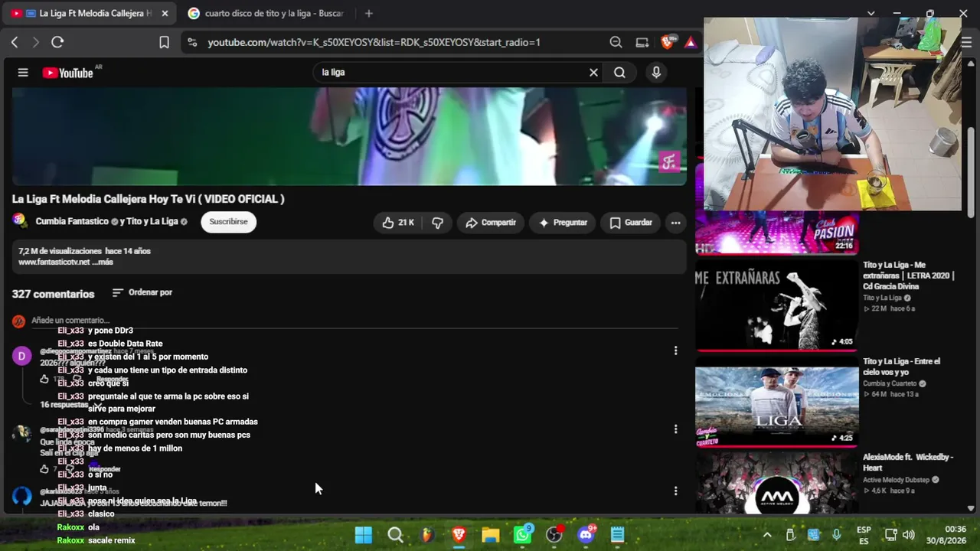Open the 'Ordenar por' sort dropdown
The height and width of the screenshot is (551, 980).
pyautogui.click(x=142, y=292)
